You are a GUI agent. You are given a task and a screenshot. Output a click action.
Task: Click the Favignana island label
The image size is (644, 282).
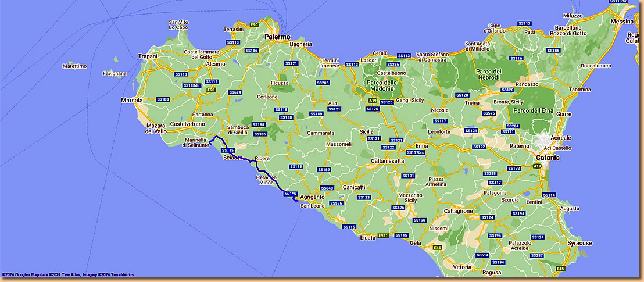point(115,74)
